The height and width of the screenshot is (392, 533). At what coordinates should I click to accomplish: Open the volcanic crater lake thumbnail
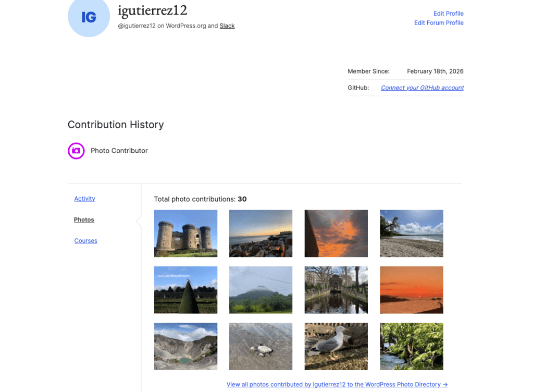[x=185, y=346]
